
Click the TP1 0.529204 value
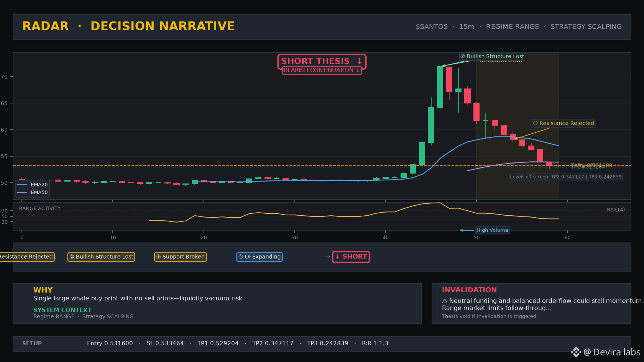tap(218, 344)
